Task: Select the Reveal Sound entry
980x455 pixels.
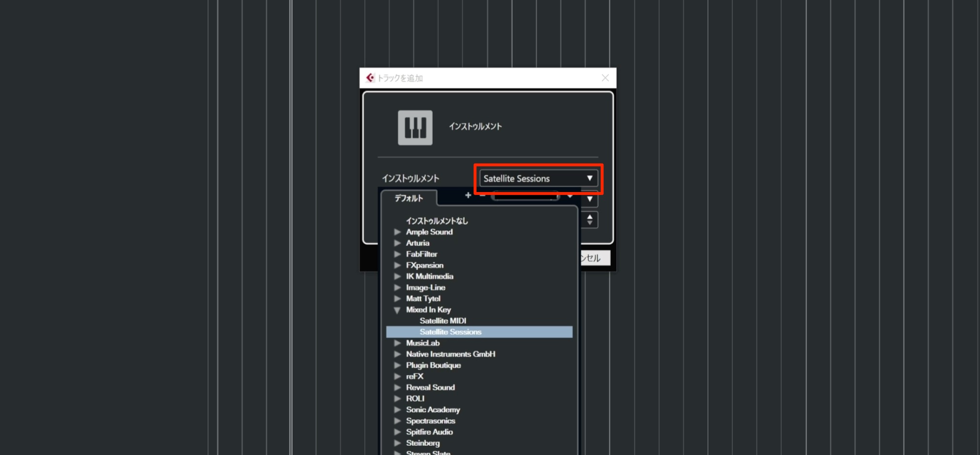Action: coord(430,388)
